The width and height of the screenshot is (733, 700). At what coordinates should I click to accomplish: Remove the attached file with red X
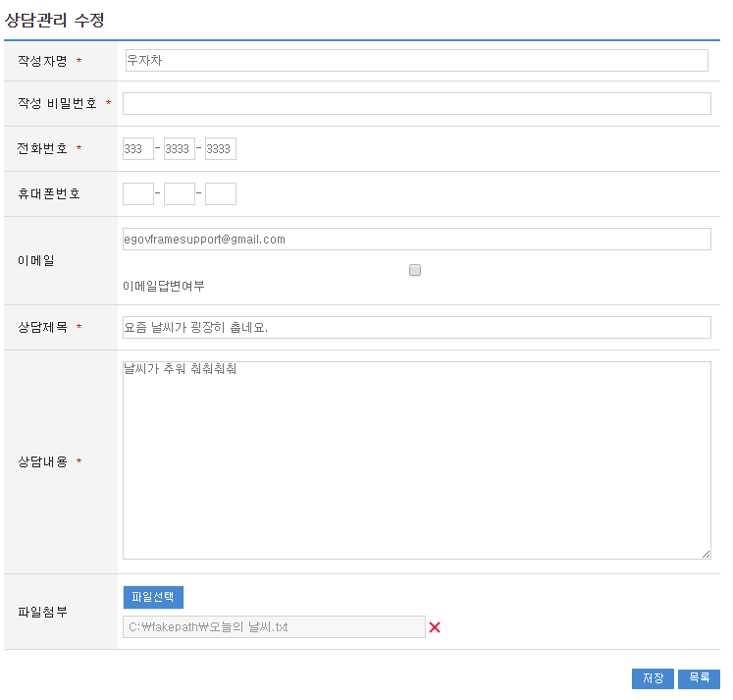pos(435,627)
